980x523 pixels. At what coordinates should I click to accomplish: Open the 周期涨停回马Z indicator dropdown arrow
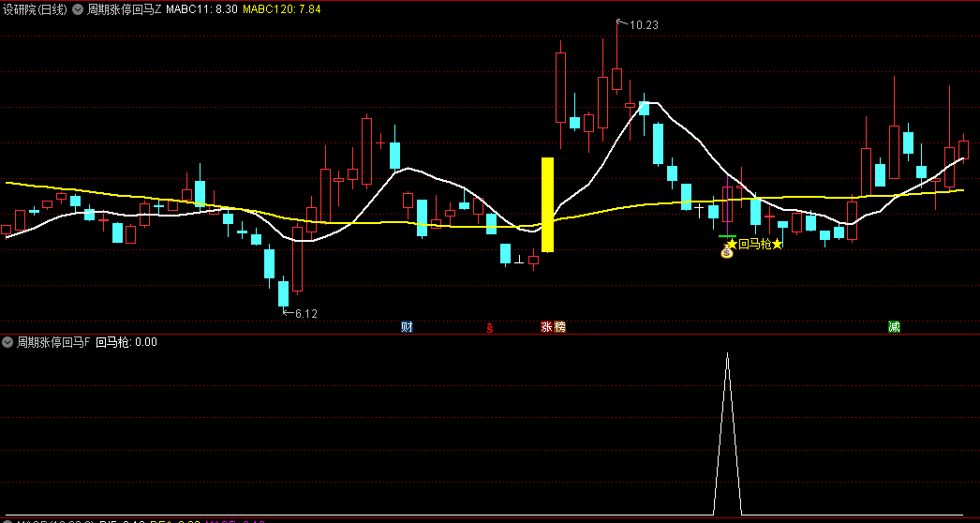pos(78,10)
